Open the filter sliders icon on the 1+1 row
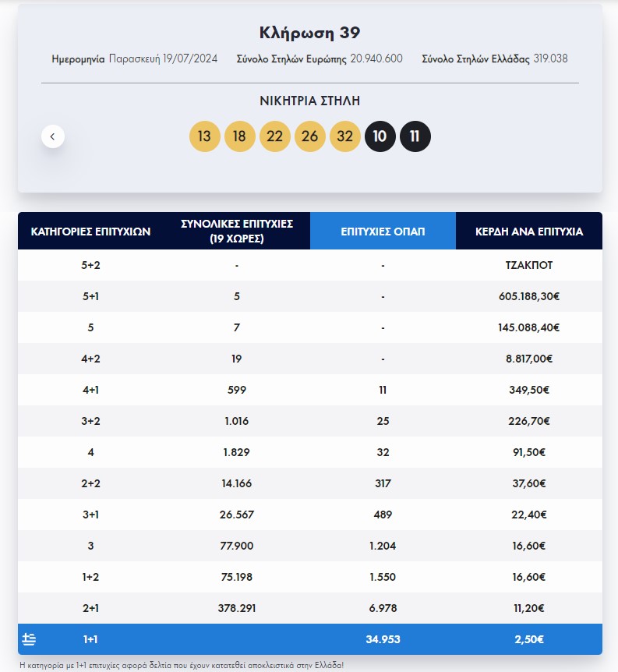This screenshot has width=618, height=672. [x=29, y=638]
